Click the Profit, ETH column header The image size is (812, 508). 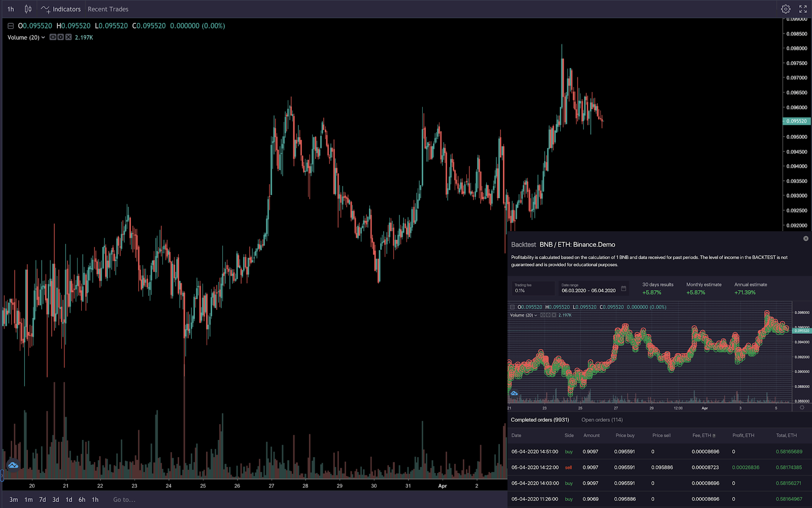coord(743,435)
